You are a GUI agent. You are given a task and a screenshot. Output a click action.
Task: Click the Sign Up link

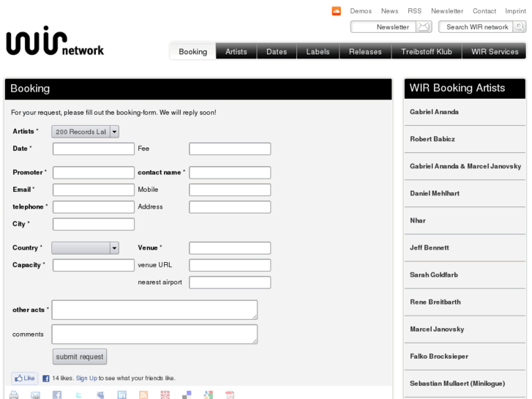click(86, 378)
